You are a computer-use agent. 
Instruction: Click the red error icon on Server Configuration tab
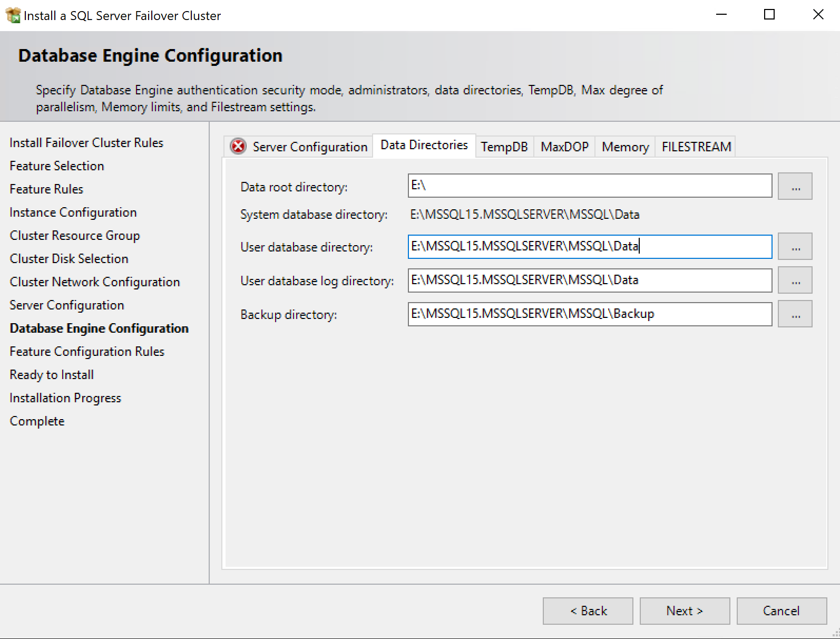[238, 146]
